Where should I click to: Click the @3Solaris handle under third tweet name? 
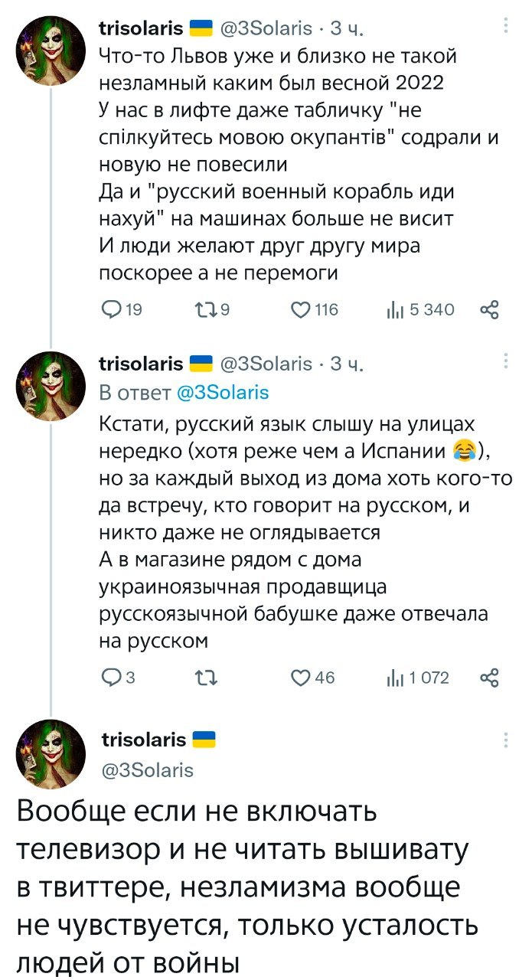[147, 769]
